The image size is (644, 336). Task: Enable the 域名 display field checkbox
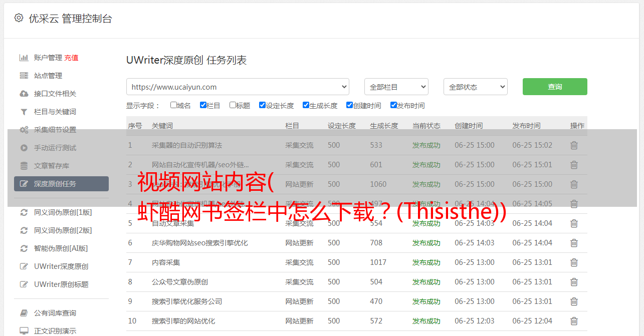173,105
